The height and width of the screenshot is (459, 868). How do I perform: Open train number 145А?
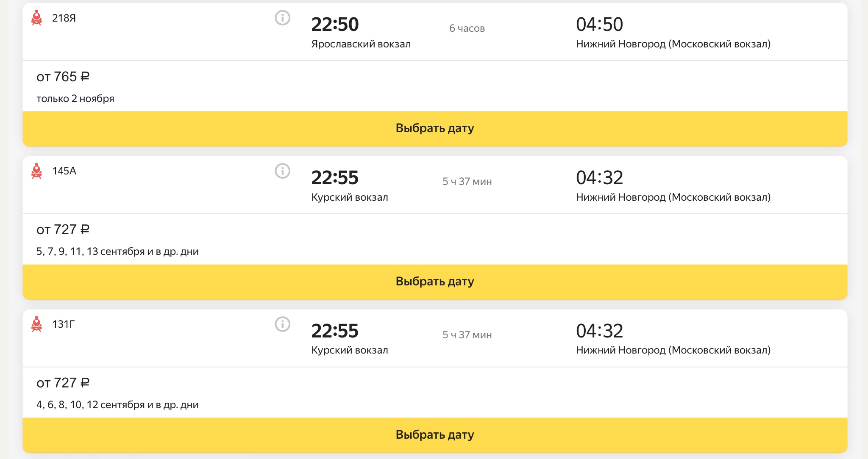64,171
